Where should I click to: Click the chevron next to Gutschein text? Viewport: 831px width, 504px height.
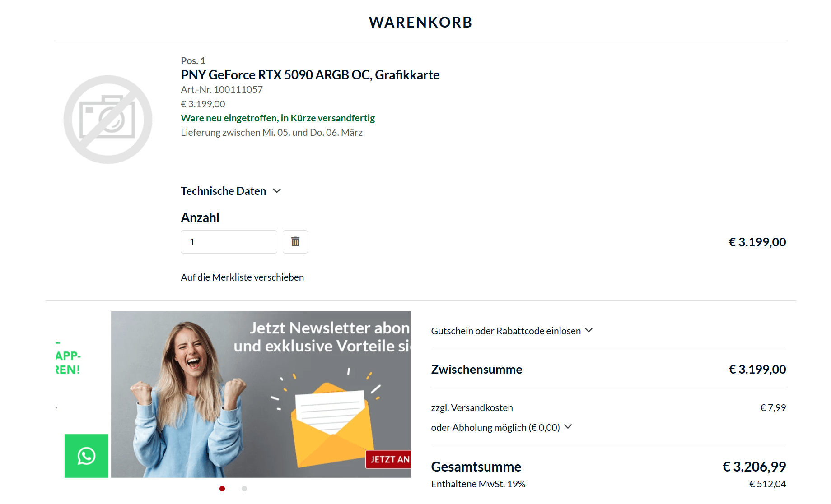point(588,330)
